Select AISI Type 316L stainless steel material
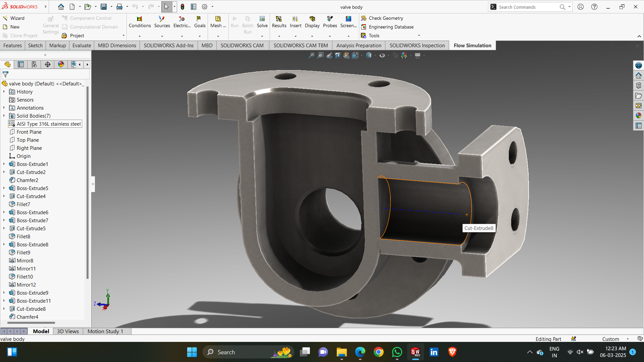Viewport: 644px width, 362px height. click(x=45, y=124)
